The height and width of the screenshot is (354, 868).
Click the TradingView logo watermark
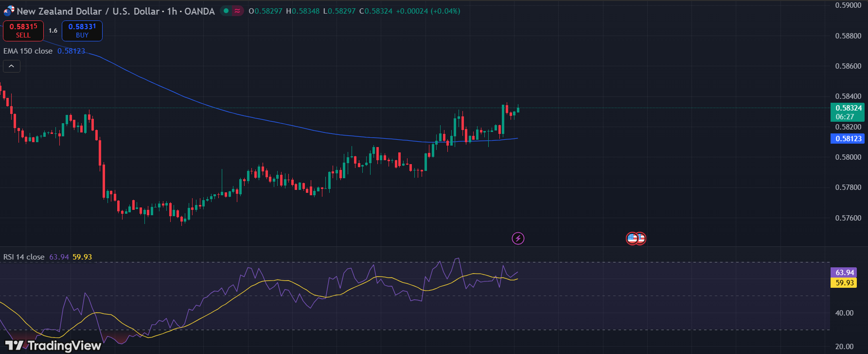point(53,345)
